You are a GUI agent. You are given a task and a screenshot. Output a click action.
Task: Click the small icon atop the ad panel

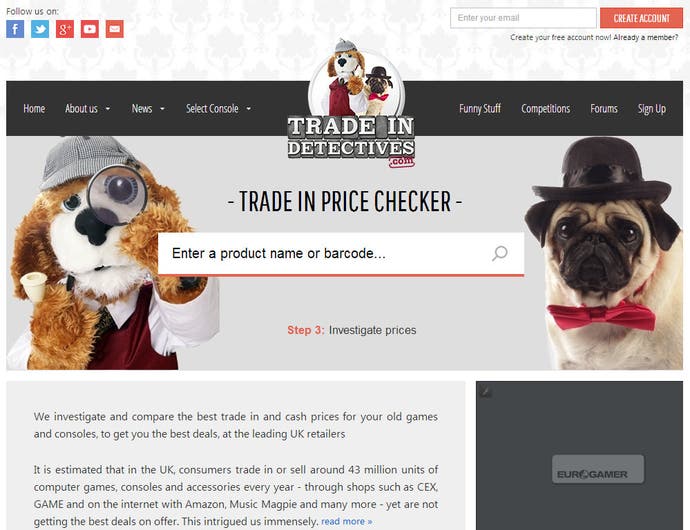(x=485, y=391)
